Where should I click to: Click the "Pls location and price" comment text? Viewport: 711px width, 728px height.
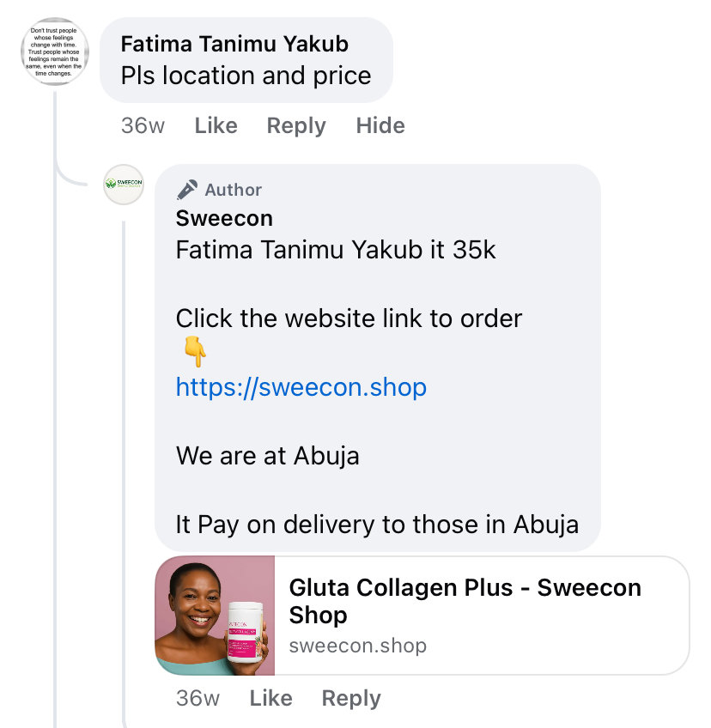click(246, 76)
